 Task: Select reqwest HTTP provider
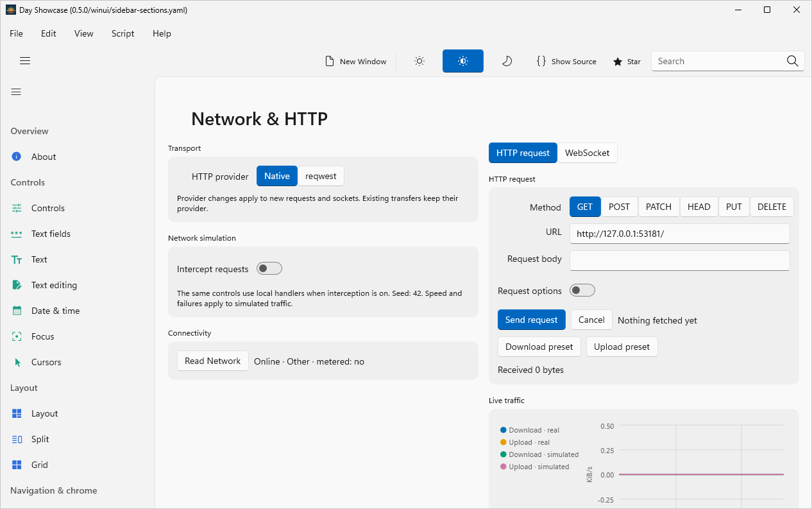pyautogui.click(x=321, y=176)
